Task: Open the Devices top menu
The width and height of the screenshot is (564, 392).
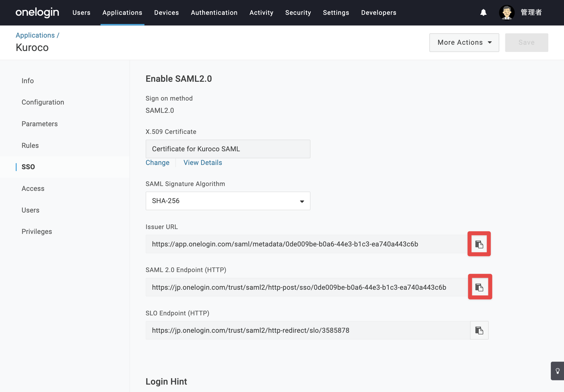Action: click(x=167, y=13)
